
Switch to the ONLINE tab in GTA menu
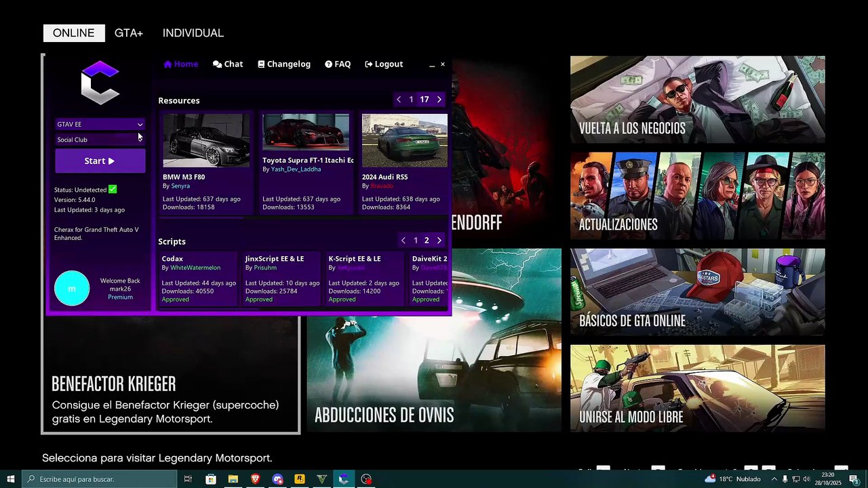[74, 33]
